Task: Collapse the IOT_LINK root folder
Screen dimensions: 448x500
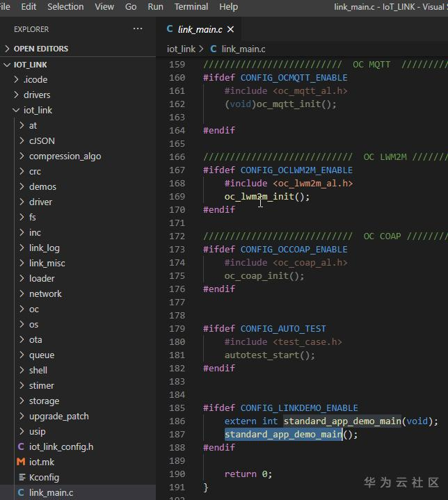Action: point(7,65)
